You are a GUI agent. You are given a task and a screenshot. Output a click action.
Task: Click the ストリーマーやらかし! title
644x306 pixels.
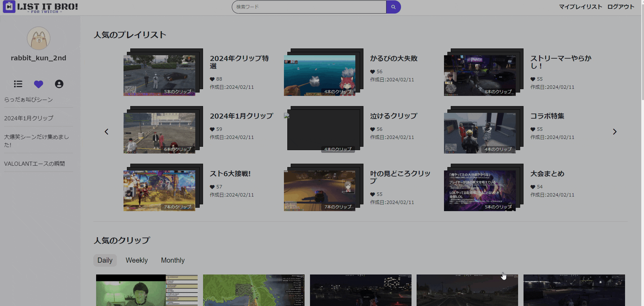point(561,62)
